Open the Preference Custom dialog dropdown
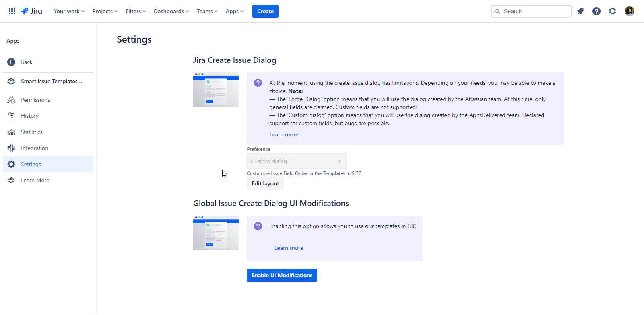This screenshot has height=315, width=644. coord(297,161)
